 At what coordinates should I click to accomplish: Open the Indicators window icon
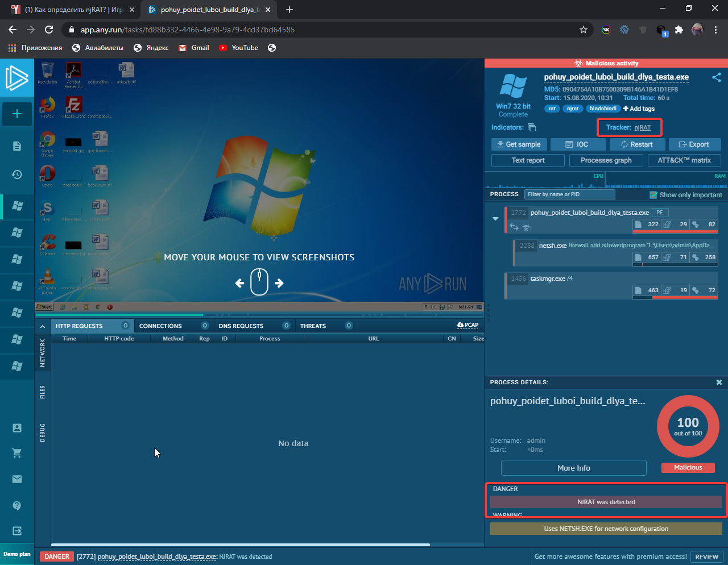[x=532, y=127]
